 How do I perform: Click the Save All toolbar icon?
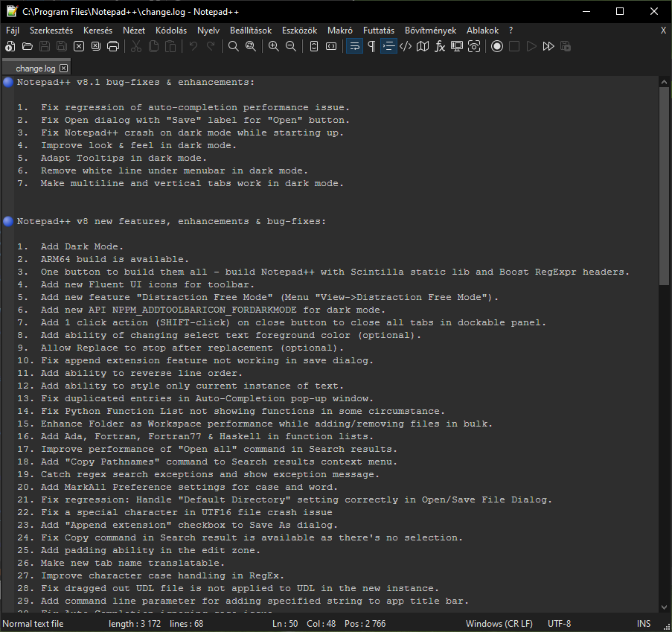pos(62,46)
